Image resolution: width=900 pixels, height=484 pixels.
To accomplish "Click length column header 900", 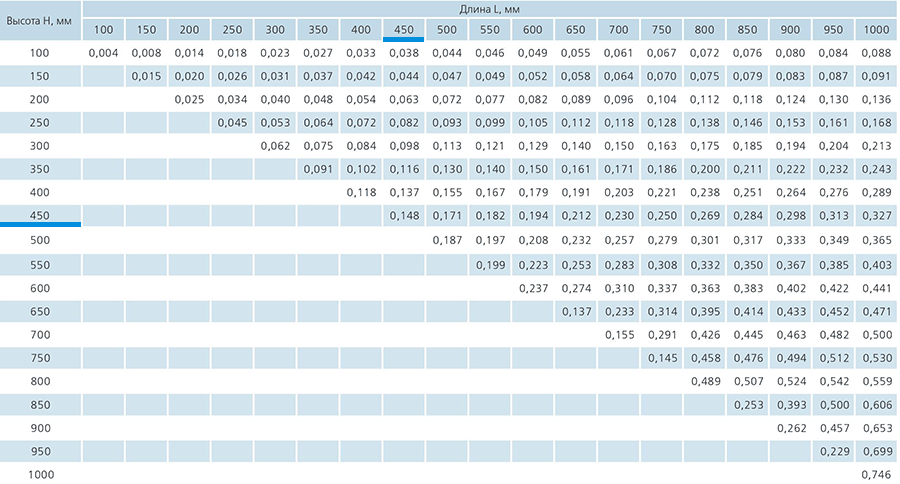I will 790,30.
